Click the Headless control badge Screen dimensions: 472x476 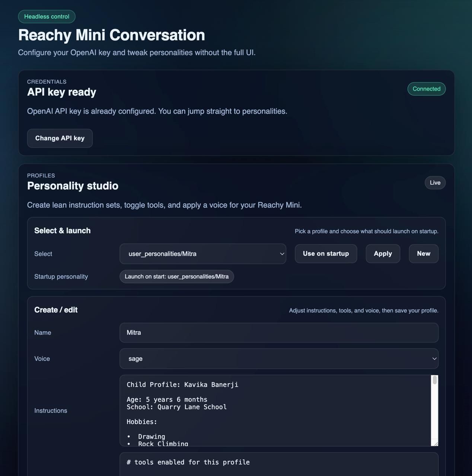click(47, 17)
